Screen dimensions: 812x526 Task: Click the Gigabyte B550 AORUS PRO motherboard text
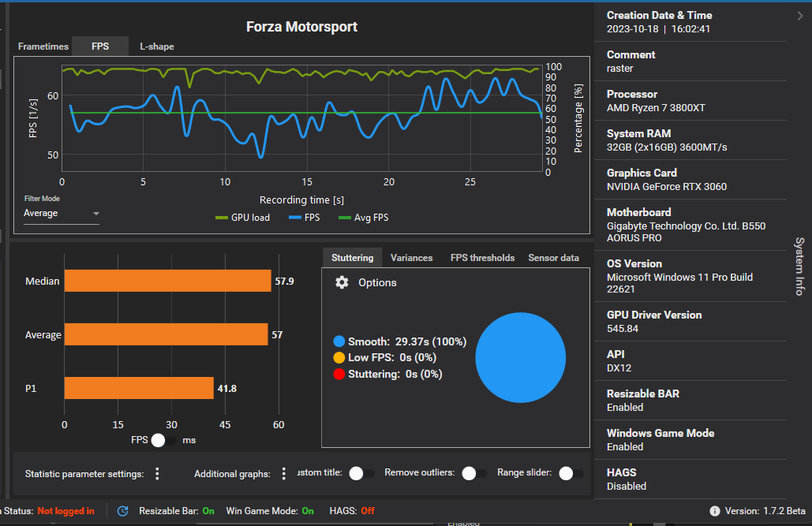pos(686,232)
